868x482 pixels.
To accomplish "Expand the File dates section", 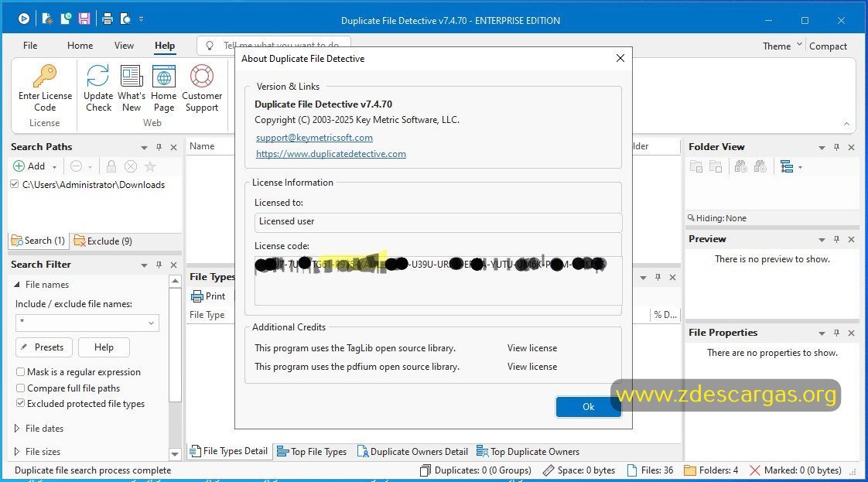I will point(16,429).
